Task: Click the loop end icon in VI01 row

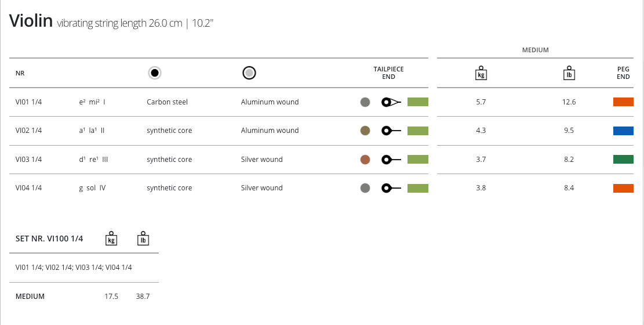Action: pos(391,102)
